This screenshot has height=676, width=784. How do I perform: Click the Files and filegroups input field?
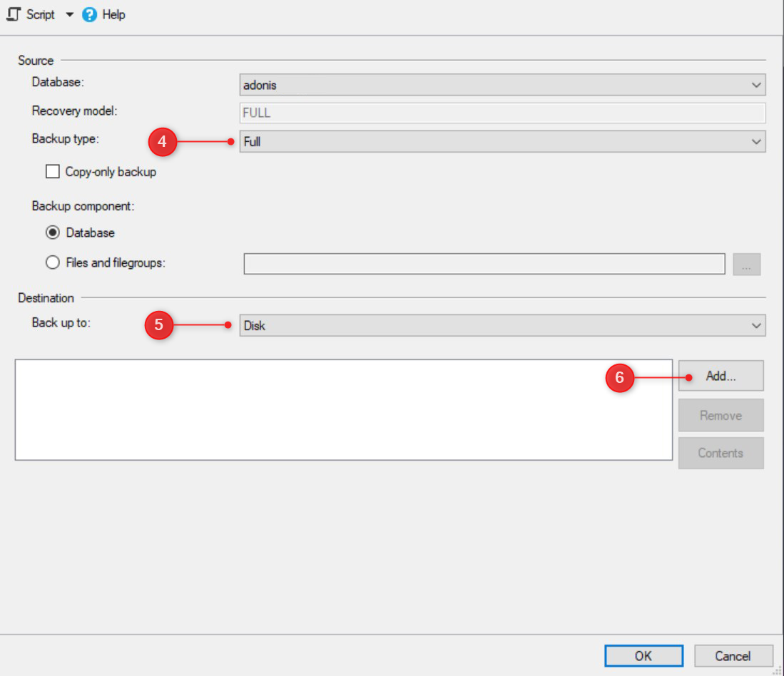click(485, 264)
